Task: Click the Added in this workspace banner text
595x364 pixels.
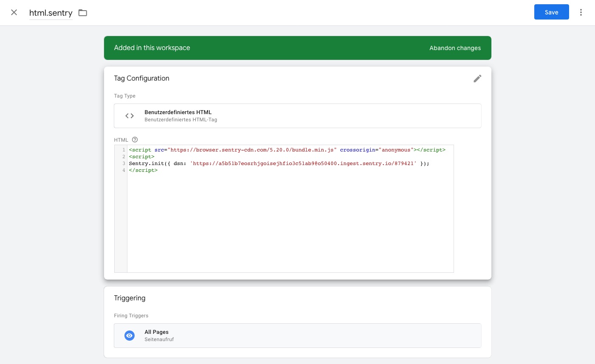Action: click(152, 48)
